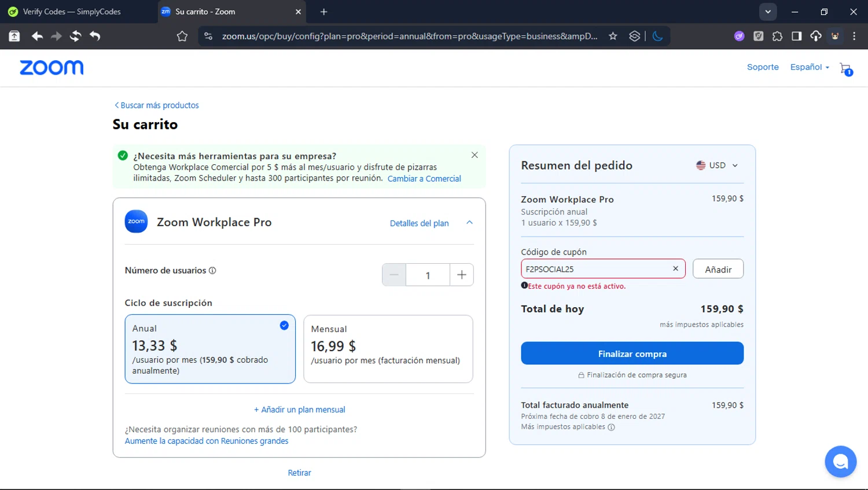Open the site information icon in address bar
The image size is (868, 490).
tap(208, 36)
